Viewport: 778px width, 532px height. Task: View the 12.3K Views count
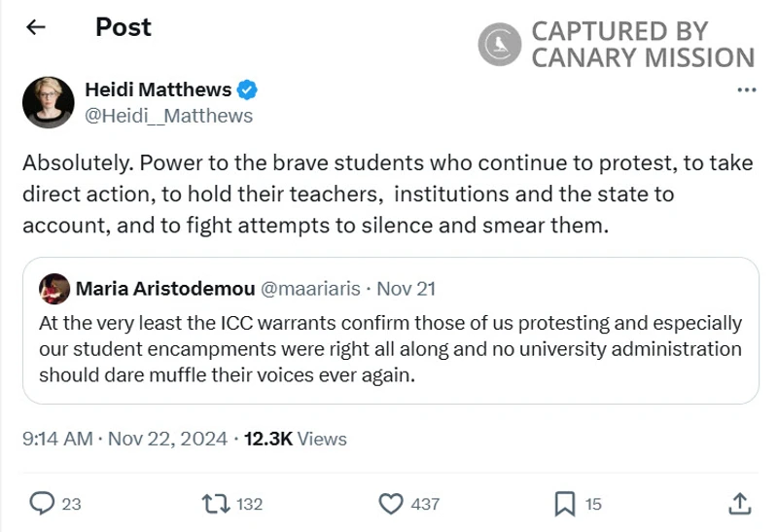(x=295, y=439)
